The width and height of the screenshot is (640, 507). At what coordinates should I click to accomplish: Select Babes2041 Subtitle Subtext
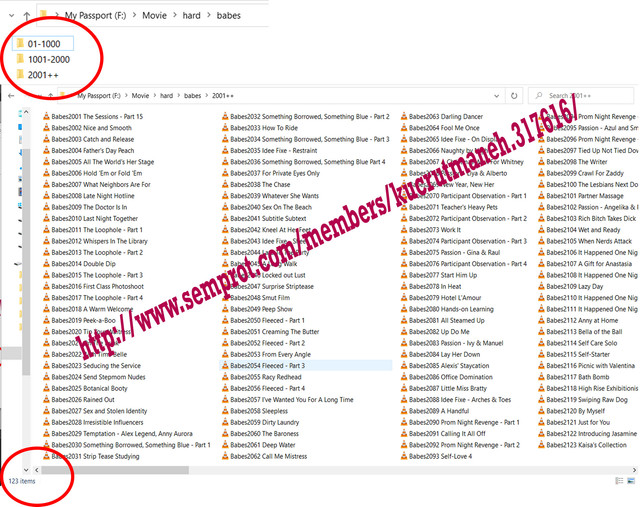coord(264,218)
